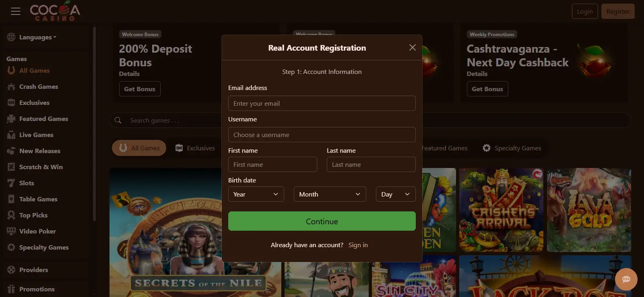Click the Live Games sidebar icon
The image size is (644, 297).
(x=11, y=135)
